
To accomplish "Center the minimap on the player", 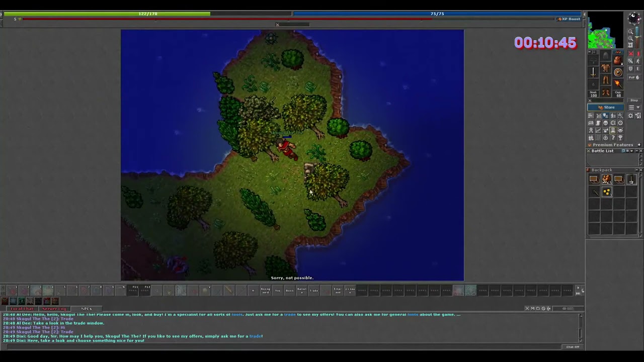I will (630, 45).
